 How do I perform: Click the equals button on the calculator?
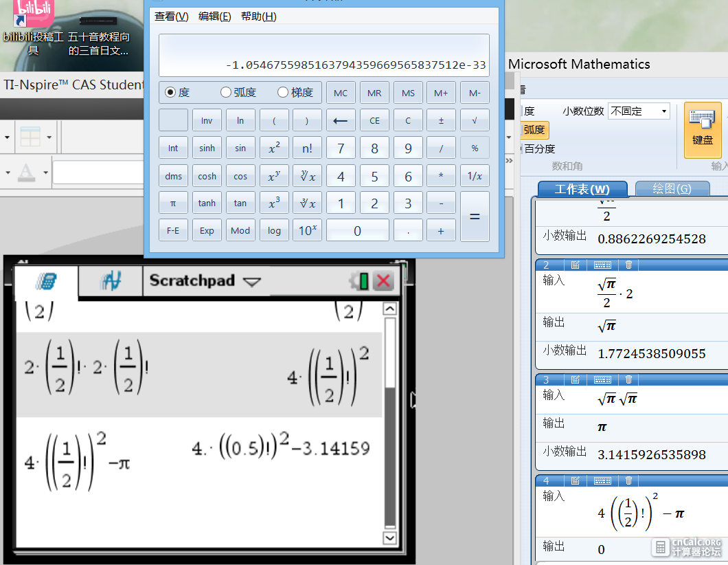point(475,217)
